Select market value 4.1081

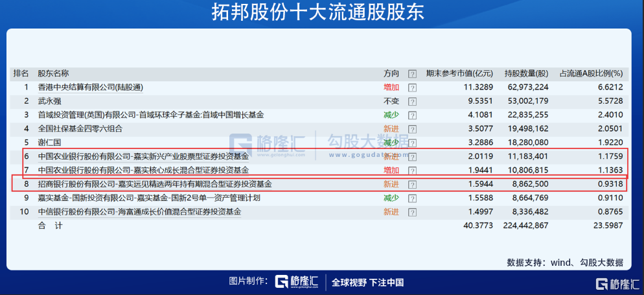click(481, 115)
